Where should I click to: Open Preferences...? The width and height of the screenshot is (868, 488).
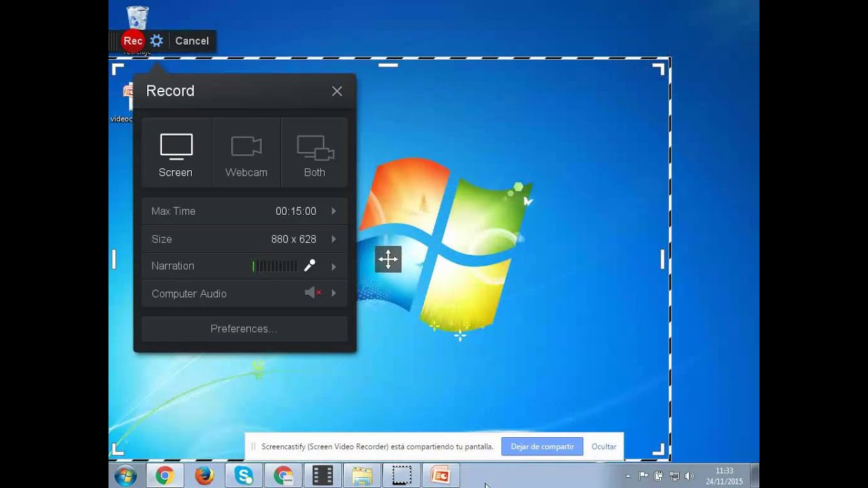244,329
